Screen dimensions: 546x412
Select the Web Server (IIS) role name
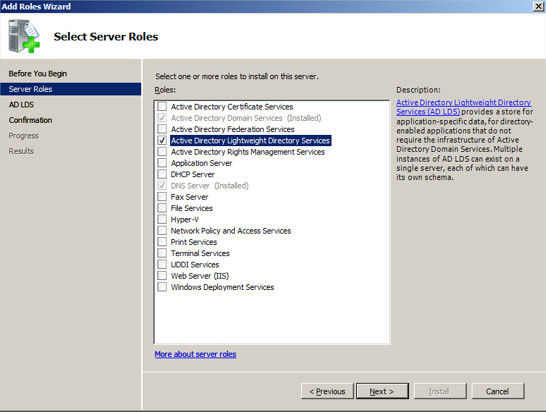[200, 276]
